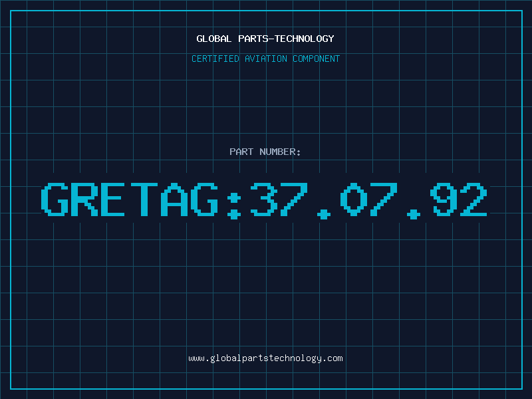
Task: Click the 'CERTIFIED AVIATION COMPONENT' subtitle
Action: [x=265, y=59]
